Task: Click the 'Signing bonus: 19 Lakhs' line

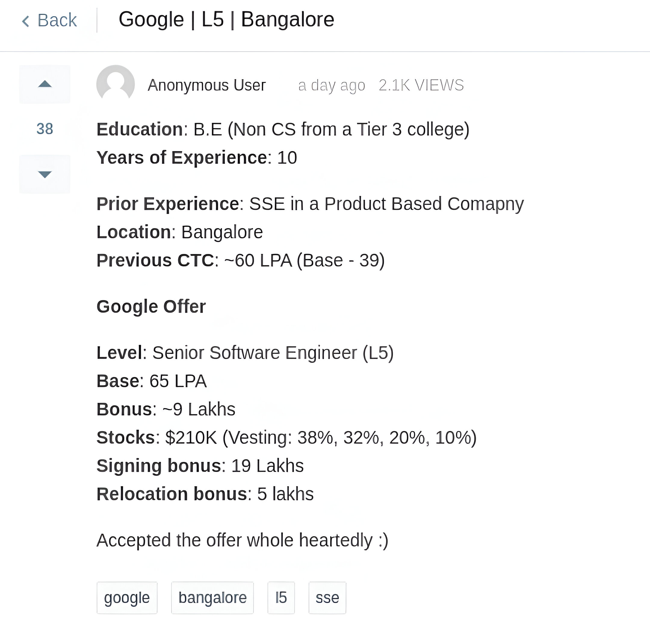Action: tap(200, 466)
